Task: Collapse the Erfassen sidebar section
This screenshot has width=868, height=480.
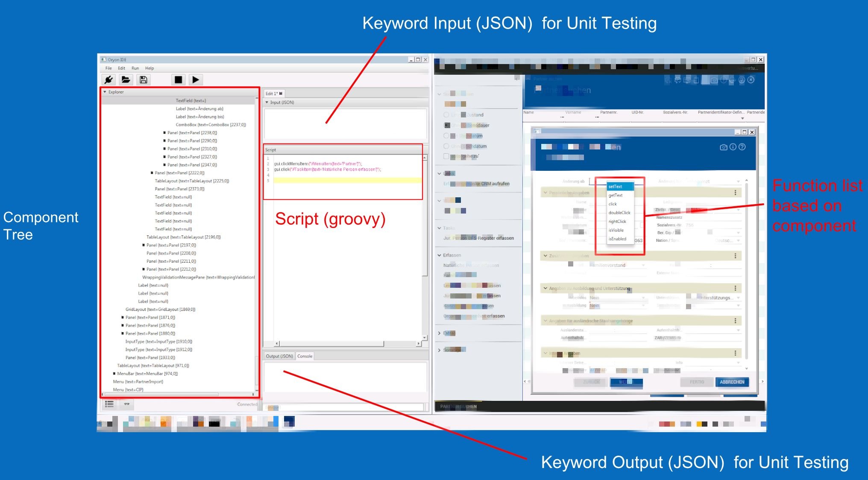Action: 439,255
